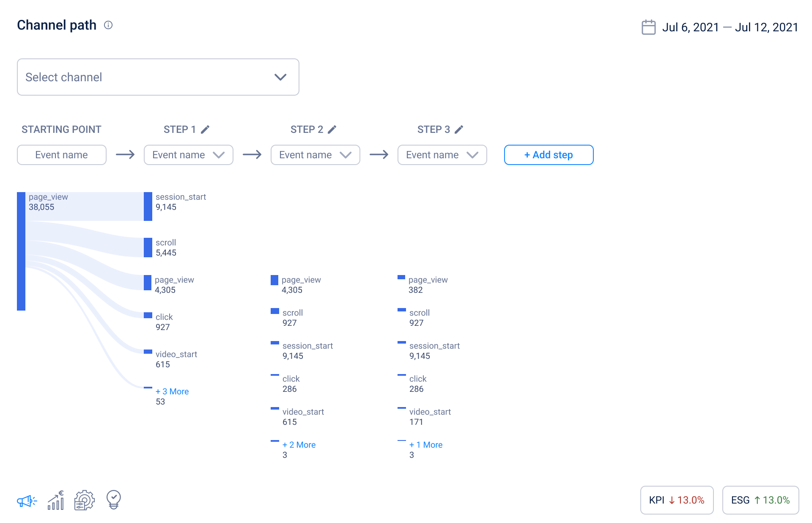Viewport: 812px width, 523px height.
Task: Select click 927 node in Step 1
Action: point(148,315)
